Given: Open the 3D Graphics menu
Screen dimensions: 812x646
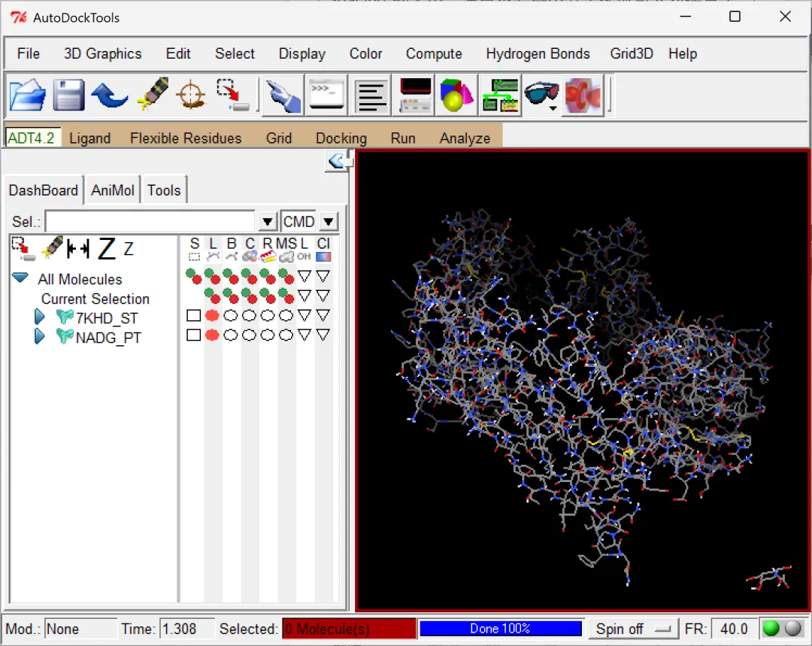Looking at the screenshot, I should coord(102,54).
